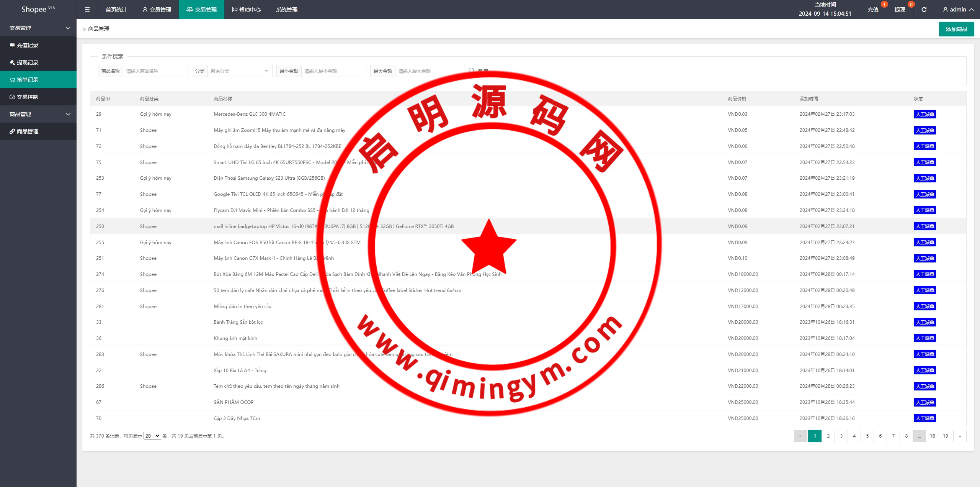Go to page 19 in pagination
Screen dimensions: 980x487
pos(945,436)
